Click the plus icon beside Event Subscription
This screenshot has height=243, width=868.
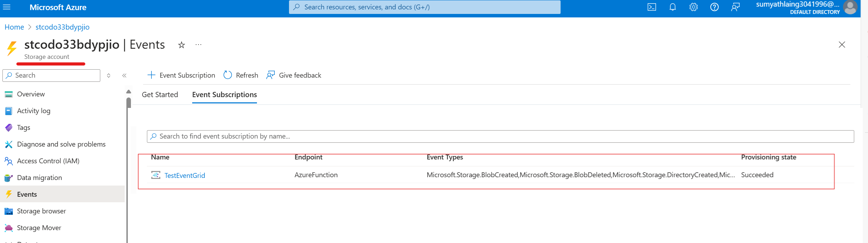(x=151, y=75)
